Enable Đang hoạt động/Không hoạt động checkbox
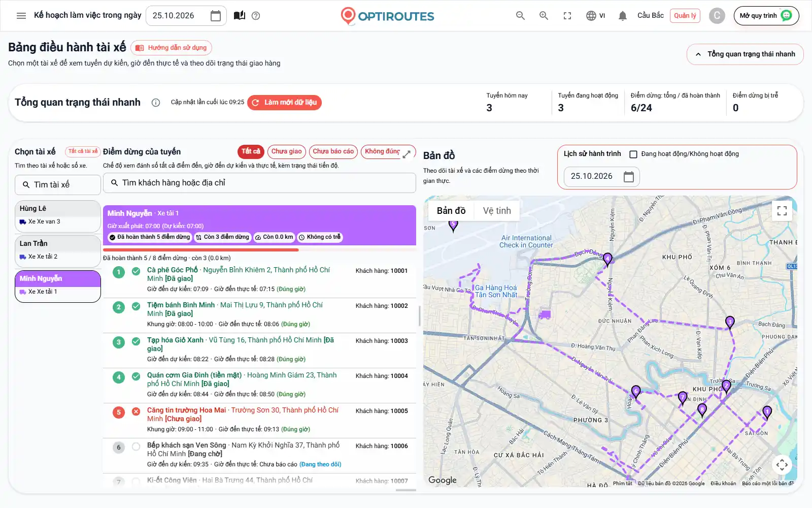Screen dimensions: 812x508 [633, 154]
